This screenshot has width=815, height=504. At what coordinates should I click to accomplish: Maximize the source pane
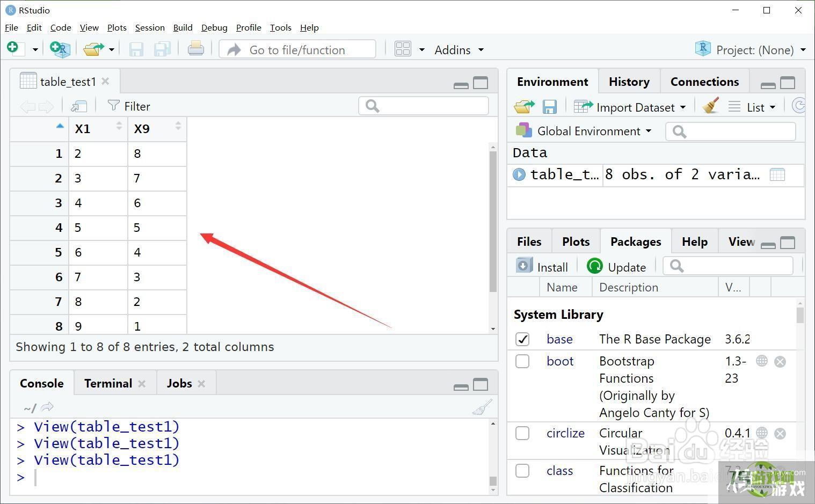pyautogui.click(x=481, y=83)
